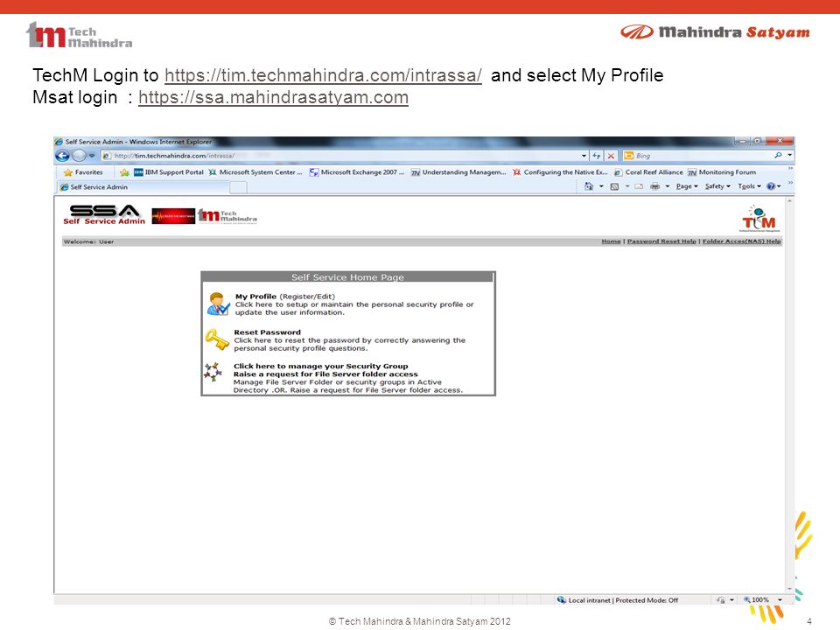840x630 pixels.
Task: Open the Favorites star button
Action: pyautogui.click(x=83, y=172)
